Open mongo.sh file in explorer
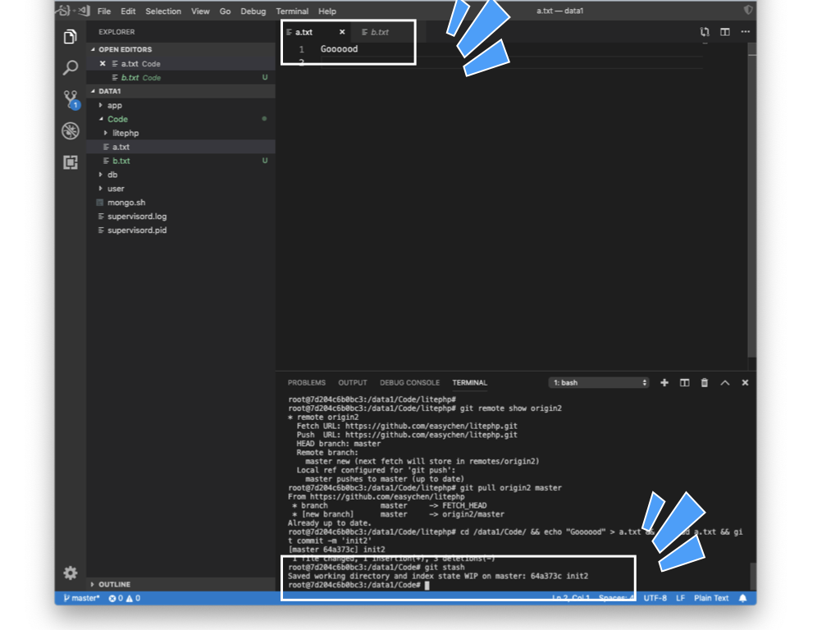 click(126, 203)
